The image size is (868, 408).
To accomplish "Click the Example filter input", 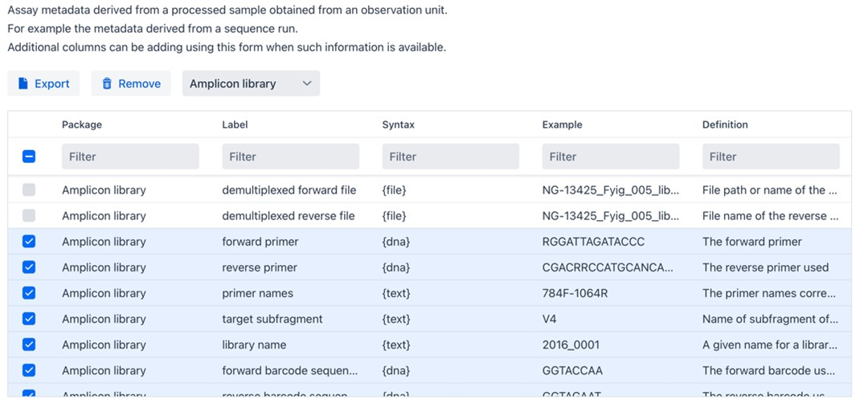I will [x=610, y=157].
